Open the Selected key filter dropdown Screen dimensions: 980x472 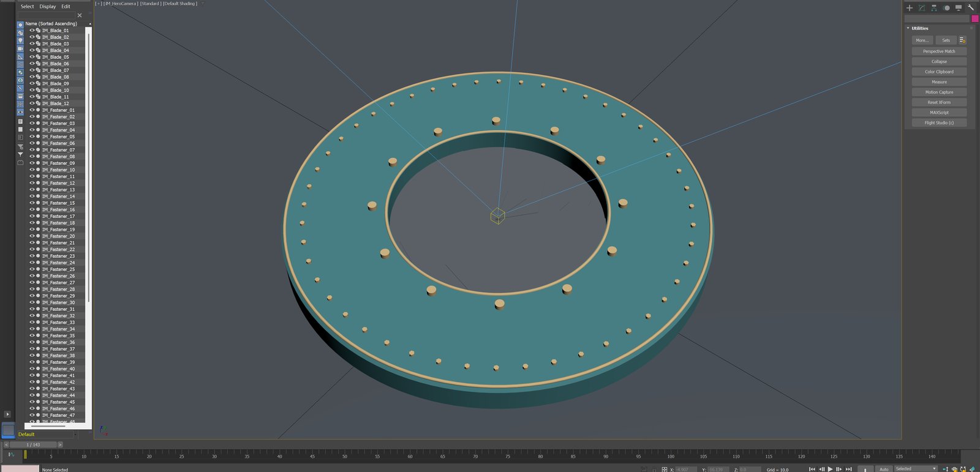916,469
